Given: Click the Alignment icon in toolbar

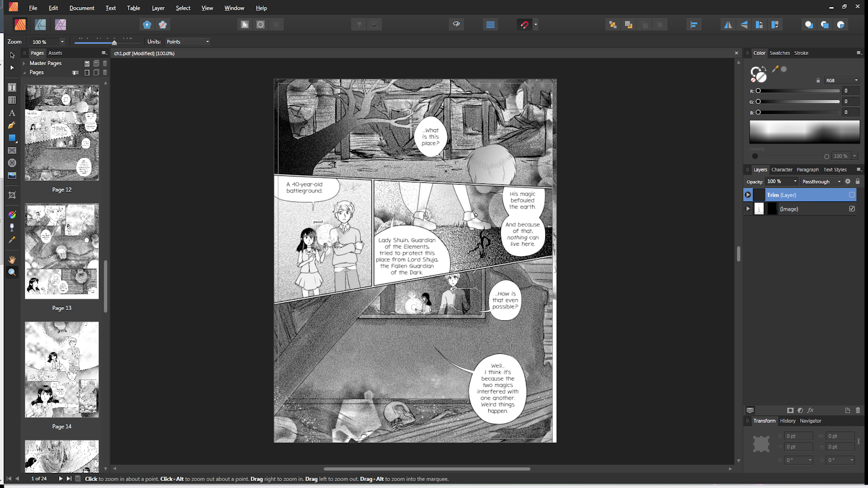Looking at the screenshot, I should click(x=694, y=24).
